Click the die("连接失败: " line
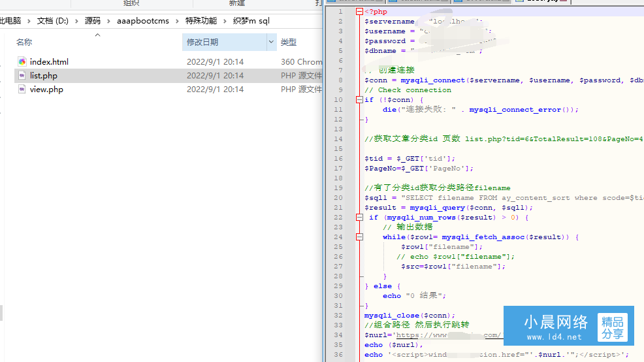Screen dimensions: 644x362 click(481, 110)
